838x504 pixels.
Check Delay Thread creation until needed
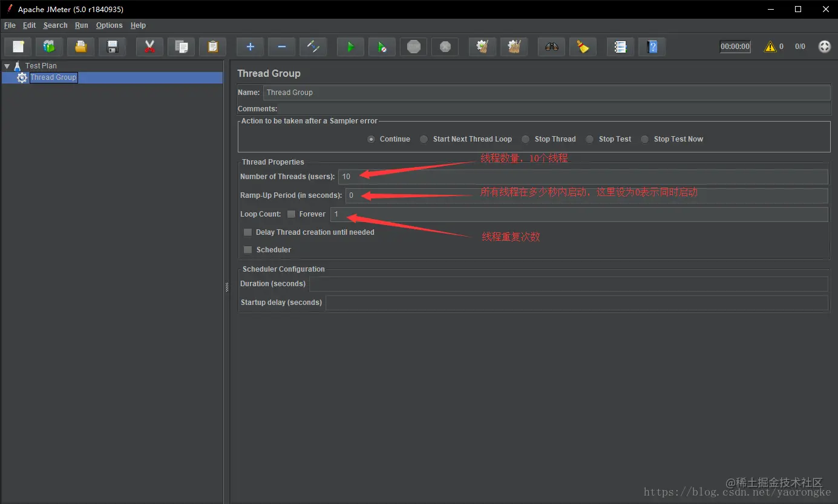pos(248,232)
